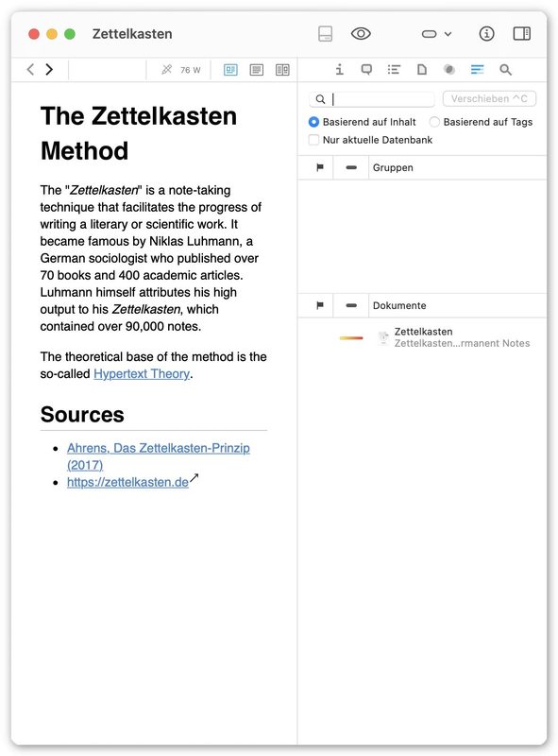Open the Hypertext Theory link

tap(142, 373)
